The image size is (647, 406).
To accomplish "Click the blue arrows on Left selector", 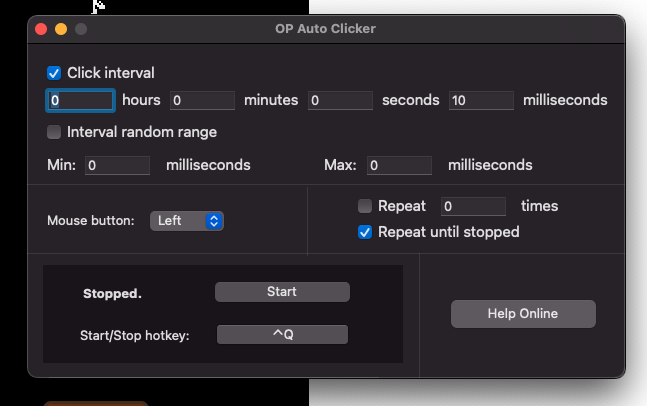I will coord(214,221).
